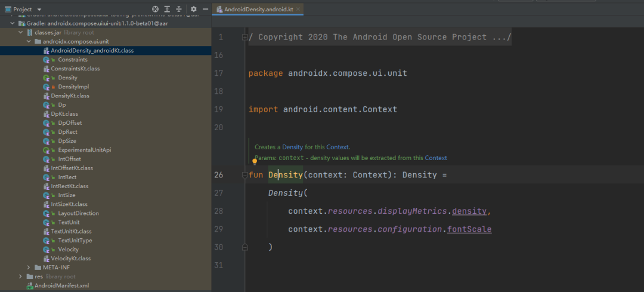Expand the res library root node
644x292 pixels.
coord(21,276)
